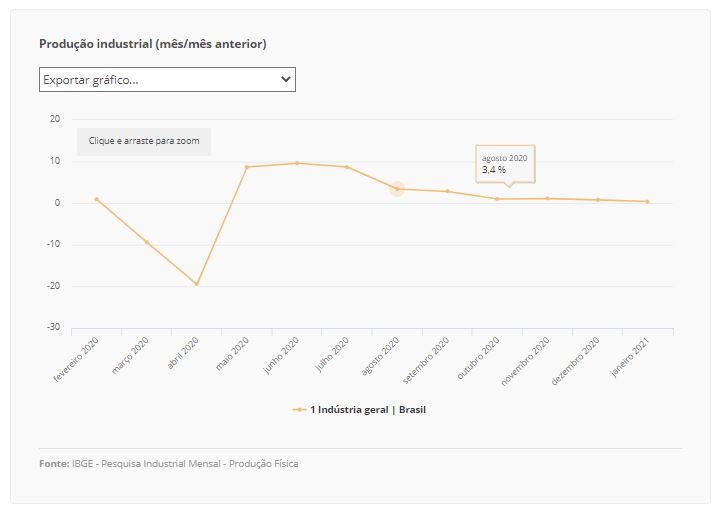Select the março 2020 data point

[x=147, y=242]
